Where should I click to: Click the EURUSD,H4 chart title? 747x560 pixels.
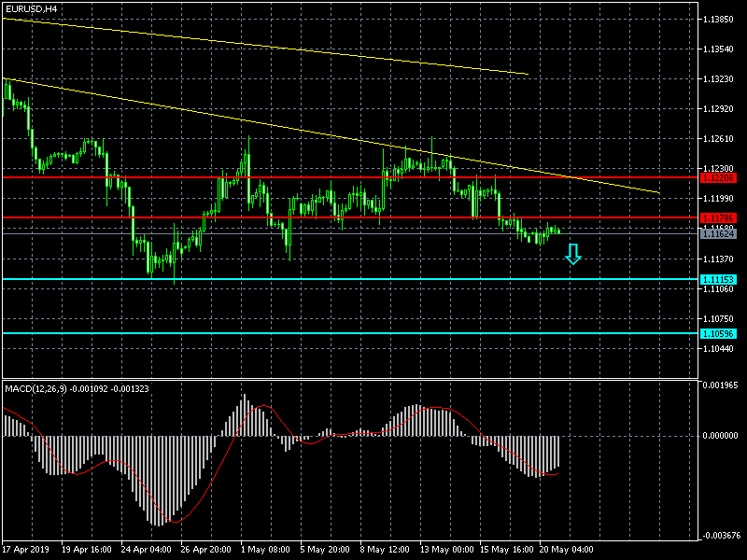point(31,9)
